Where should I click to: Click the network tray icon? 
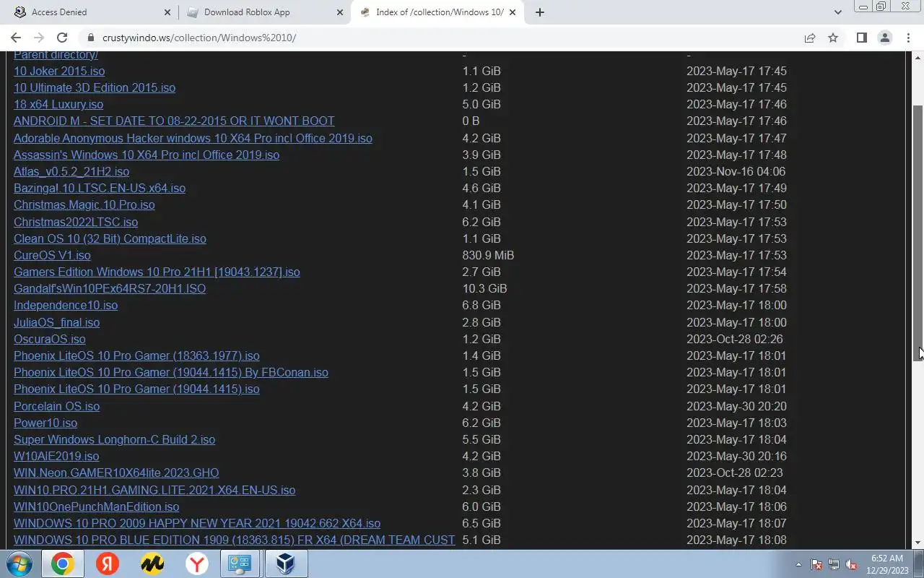[834, 564]
